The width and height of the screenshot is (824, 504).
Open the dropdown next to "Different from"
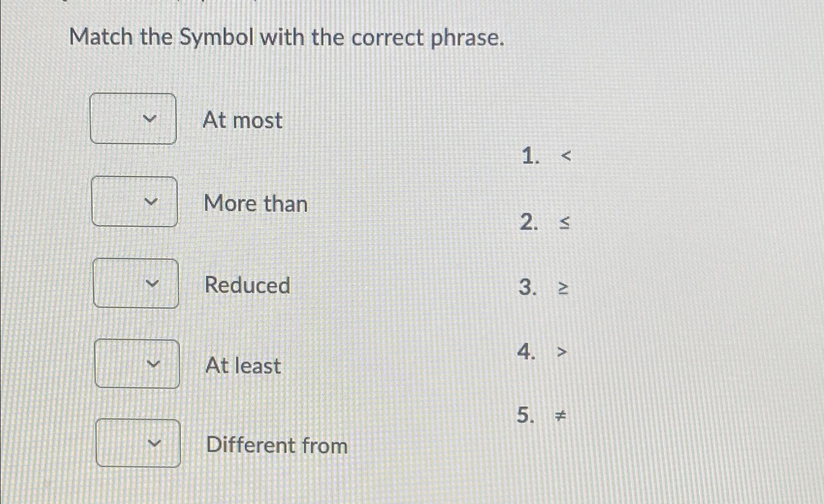[139, 443]
